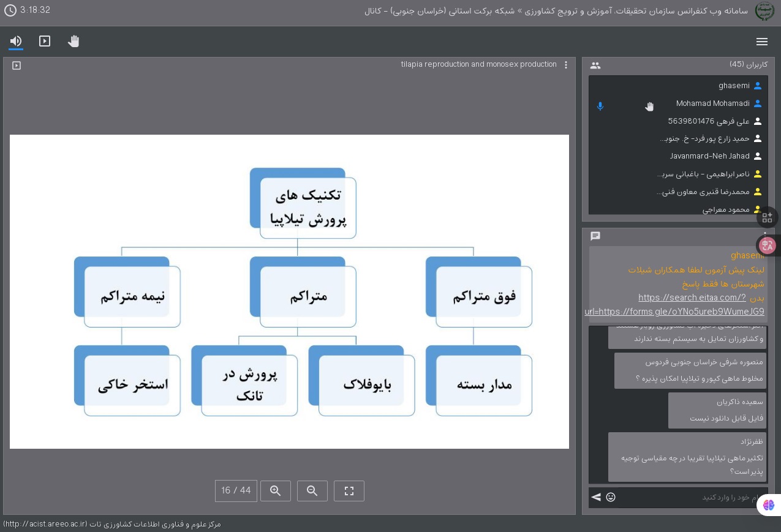This screenshot has height=532, width=781.
Task: Click the translate extension icon on right edge
Action: (768, 245)
